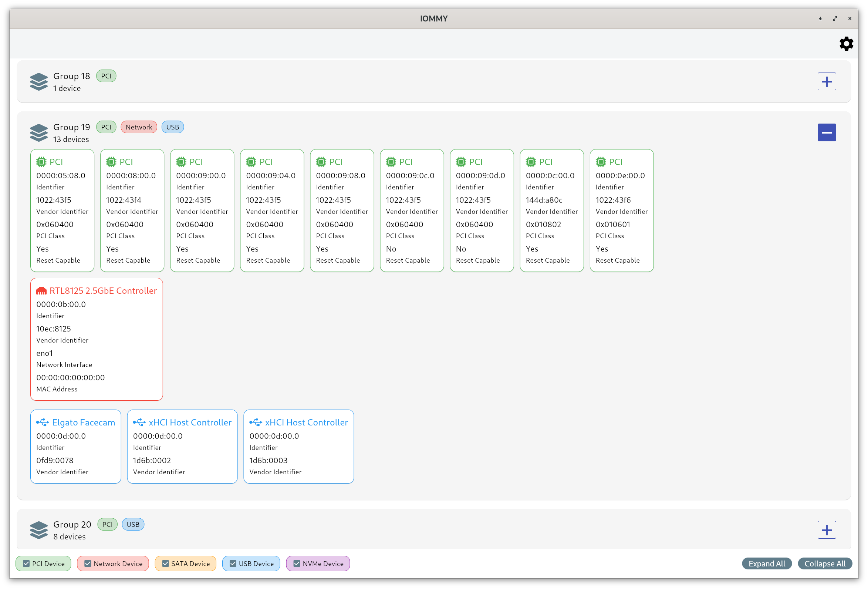Viewport: 868px width, 589px height.
Task: Toggle the PCI Device filter checkbox
Action: 26,563
